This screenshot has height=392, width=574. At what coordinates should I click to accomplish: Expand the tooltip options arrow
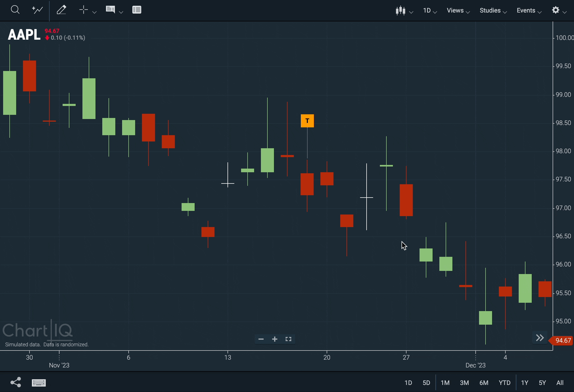(x=121, y=12)
